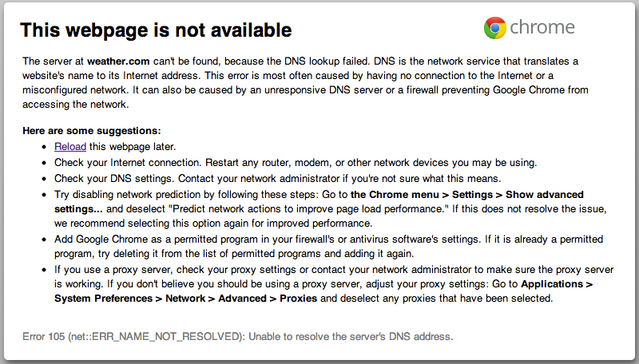Click 'Here are some suggestions:' heading
The image size is (639, 364).
click(92, 131)
